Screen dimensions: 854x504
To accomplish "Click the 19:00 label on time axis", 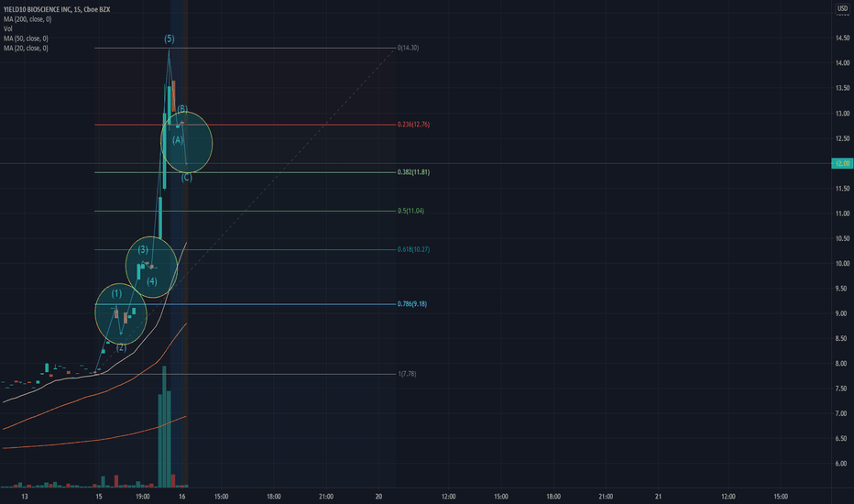I will click(x=143, y=497).
